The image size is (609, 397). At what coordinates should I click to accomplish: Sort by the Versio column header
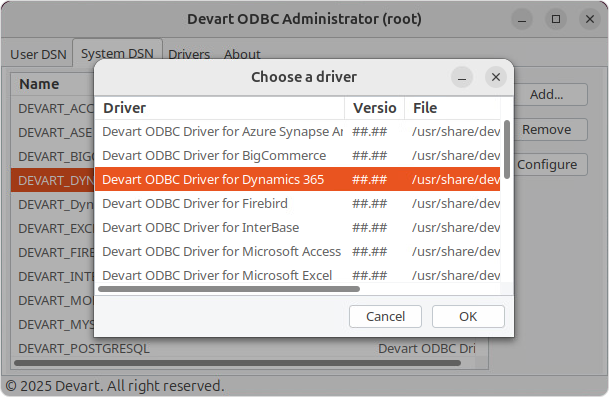tap(374, 108)
